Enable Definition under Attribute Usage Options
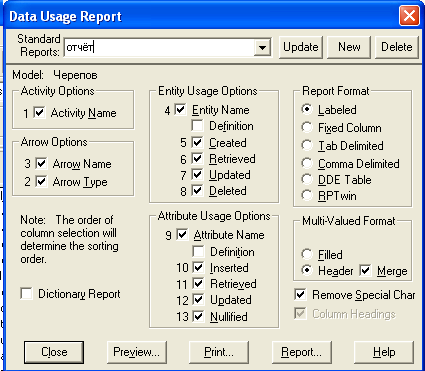This screenshot has height=371, width=425. (198, 251)
